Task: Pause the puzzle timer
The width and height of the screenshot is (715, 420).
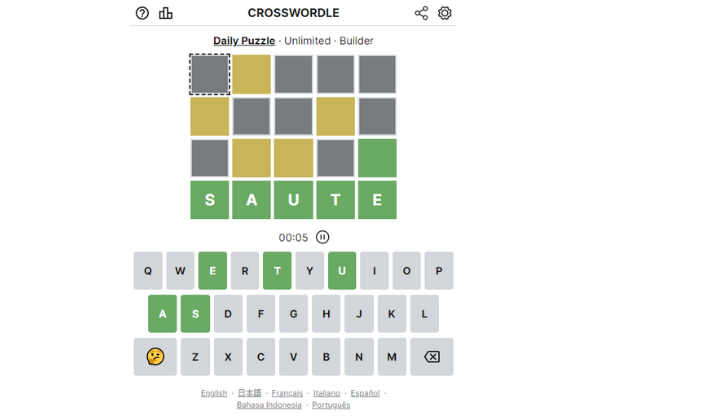Action: point(322,237)
